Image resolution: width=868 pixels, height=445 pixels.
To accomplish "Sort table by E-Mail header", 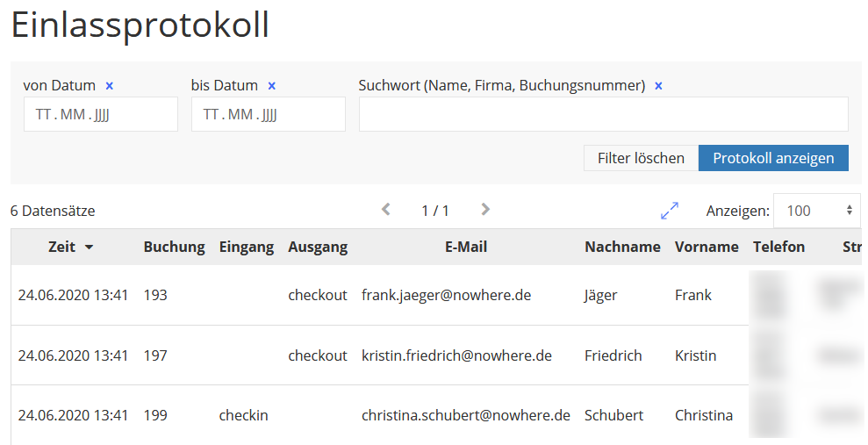I will [x=465, y=248].
